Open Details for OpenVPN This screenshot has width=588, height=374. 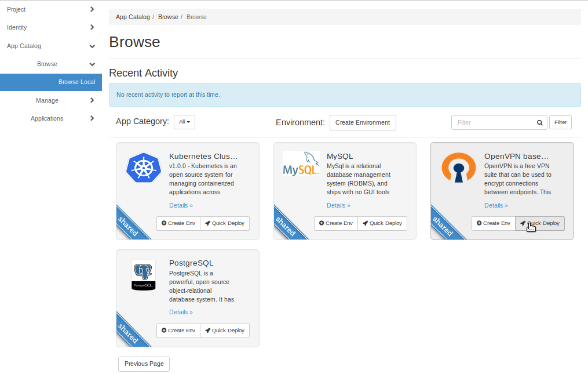click(496, 205)
